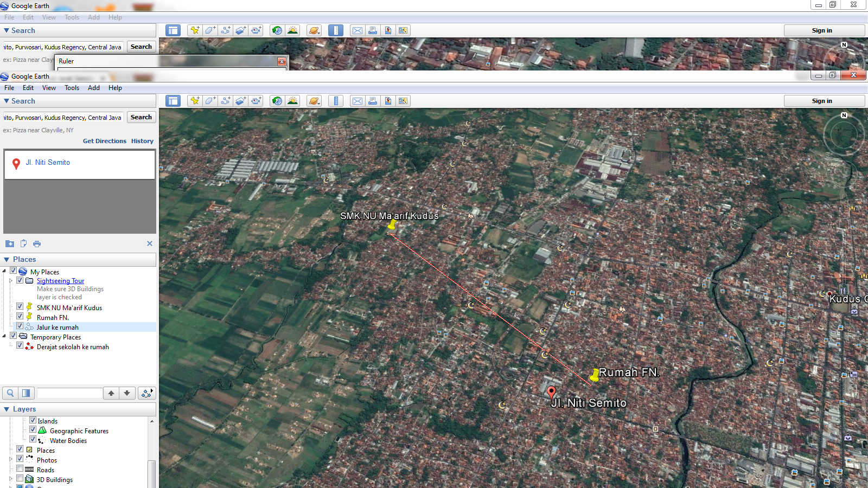Show historical imagery in front window toolbar

coord(277,101)
